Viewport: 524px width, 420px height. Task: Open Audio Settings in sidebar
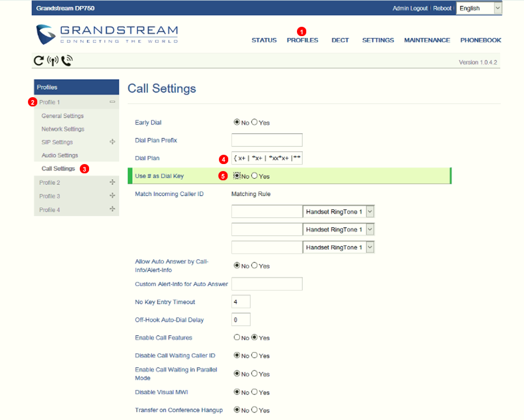59,155
